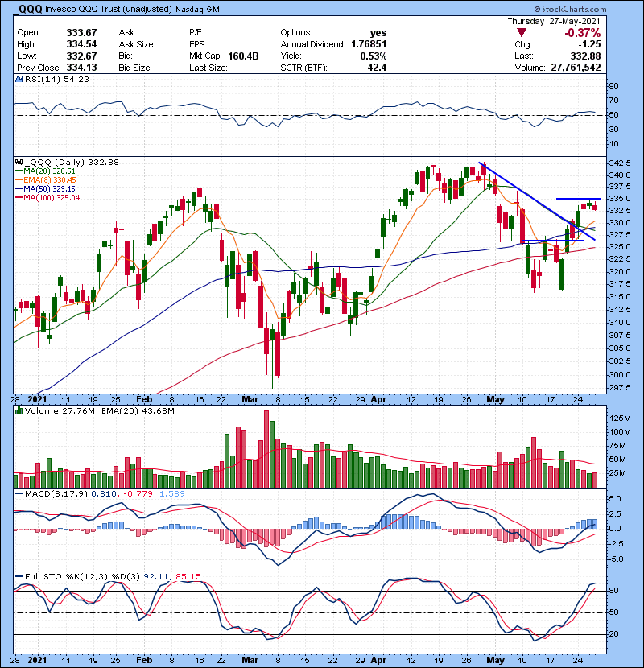Image resolution: width=644 pixels, height=668 pixels.
Task: Click the Mkt Cap value 160.4B
Action: tap(243, 56)
